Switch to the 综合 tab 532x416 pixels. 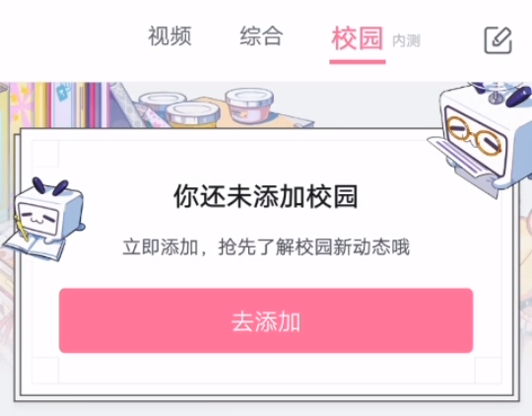261,36
